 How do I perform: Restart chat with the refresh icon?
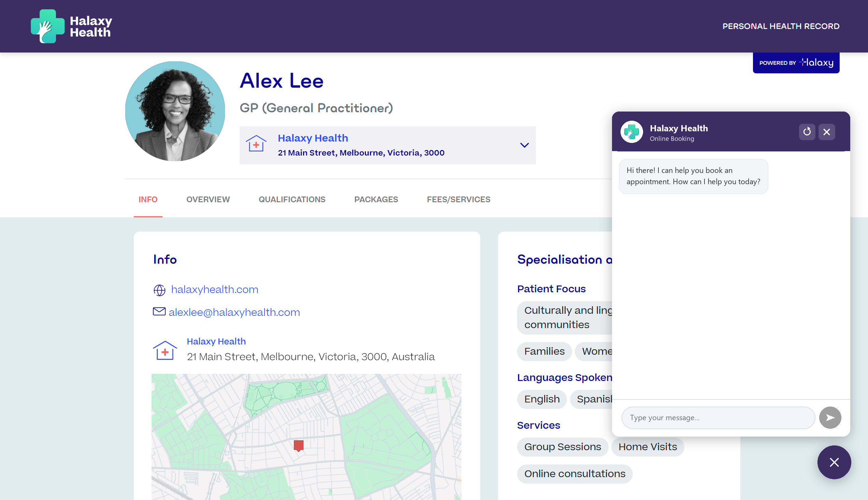[x=807, y=132]
